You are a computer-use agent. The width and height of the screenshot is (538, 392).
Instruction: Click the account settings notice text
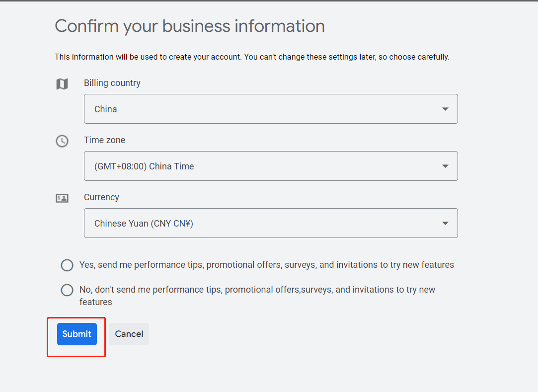coord(252,57)
